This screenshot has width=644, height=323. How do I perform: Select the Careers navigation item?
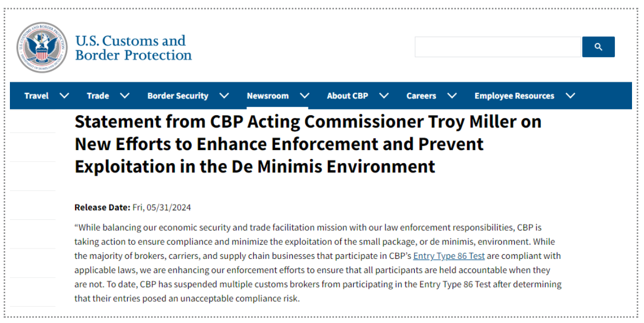(421, 96)
